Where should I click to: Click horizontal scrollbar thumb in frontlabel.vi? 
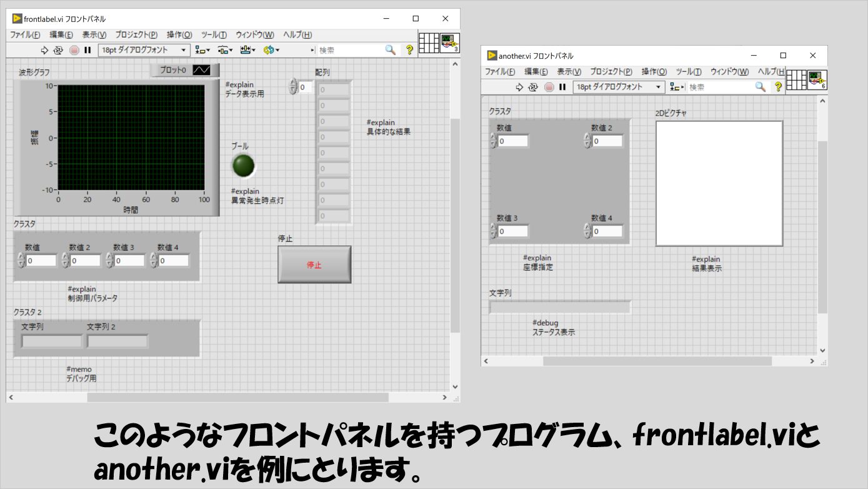[237, 398]
